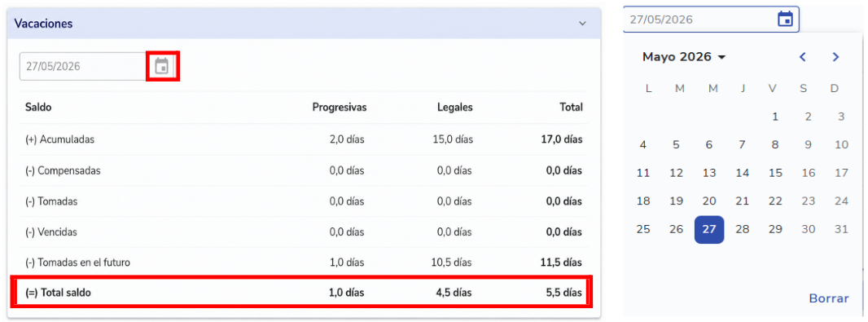The image size is (868, 322).
Task: Select day 9 in the calendar
Action: click(x=809, y=144)
